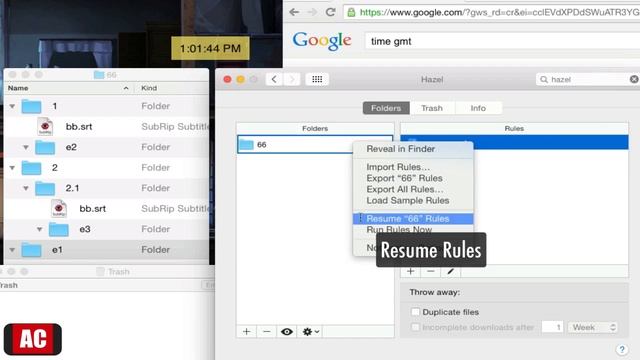This screenshot has height=360, width=640.
Task: Click the Hazel preferences back arrow
Action: pos(274,79)
